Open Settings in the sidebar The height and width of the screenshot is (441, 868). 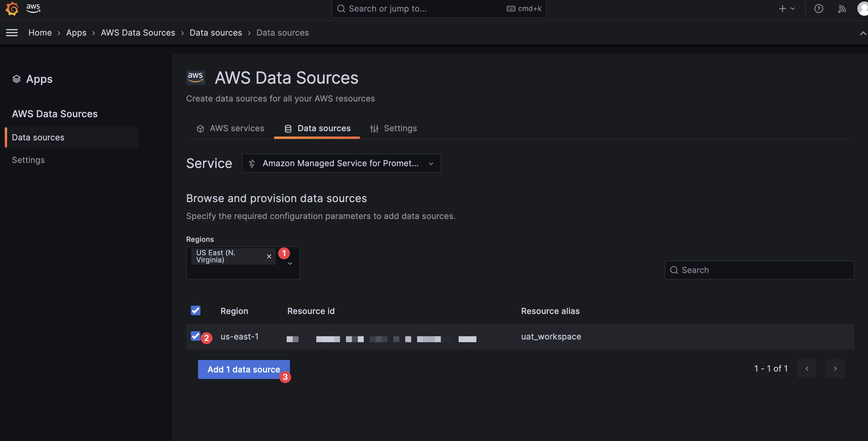[x=28, y=160]
